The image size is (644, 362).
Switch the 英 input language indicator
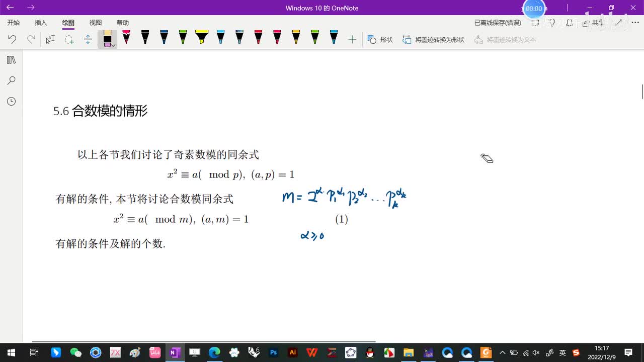[562, 352]
